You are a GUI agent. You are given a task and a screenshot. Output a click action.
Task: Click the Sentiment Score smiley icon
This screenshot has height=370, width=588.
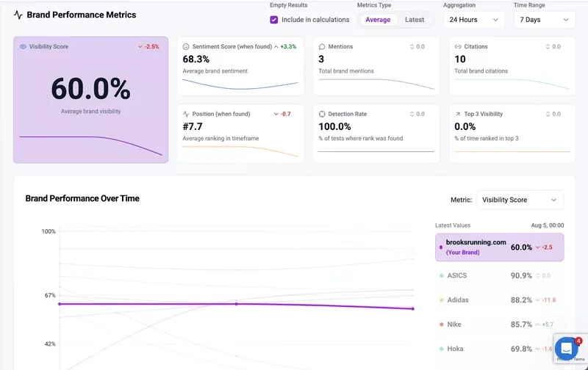(186, 46)
